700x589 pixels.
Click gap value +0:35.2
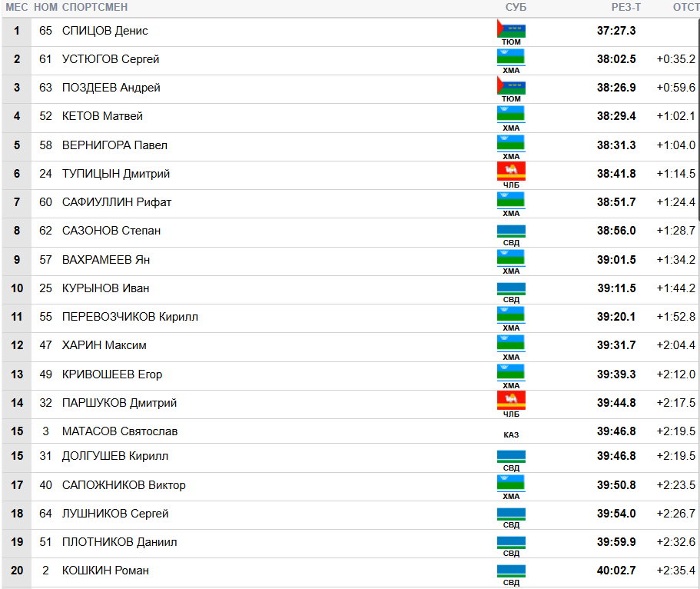click(x=676, y=59)
